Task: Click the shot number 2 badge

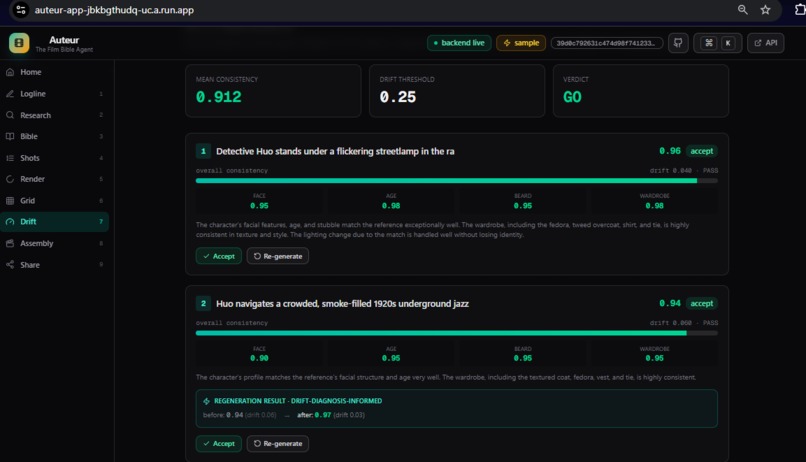Action: coord(203,304)
